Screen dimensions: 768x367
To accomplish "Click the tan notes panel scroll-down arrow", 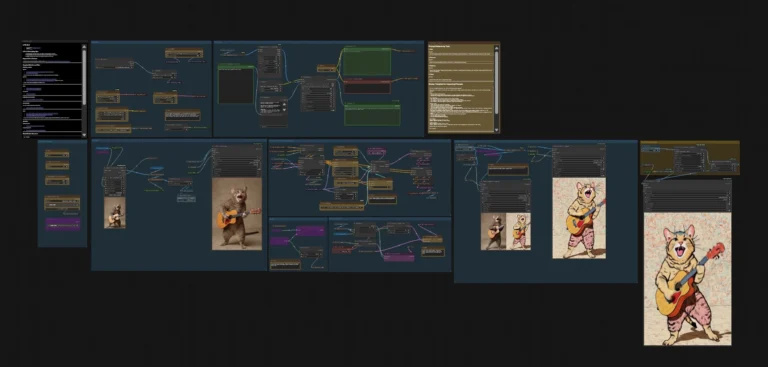I will (x=497, y=130).
